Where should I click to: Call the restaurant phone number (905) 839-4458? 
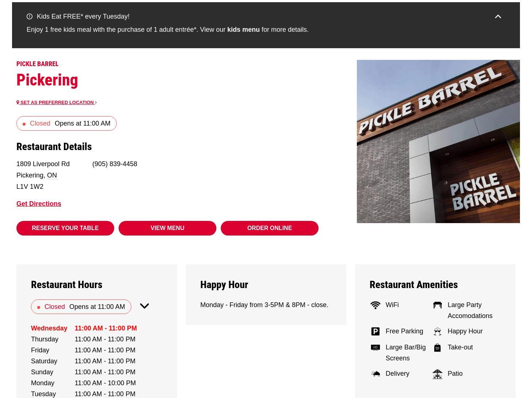(115, 164)
